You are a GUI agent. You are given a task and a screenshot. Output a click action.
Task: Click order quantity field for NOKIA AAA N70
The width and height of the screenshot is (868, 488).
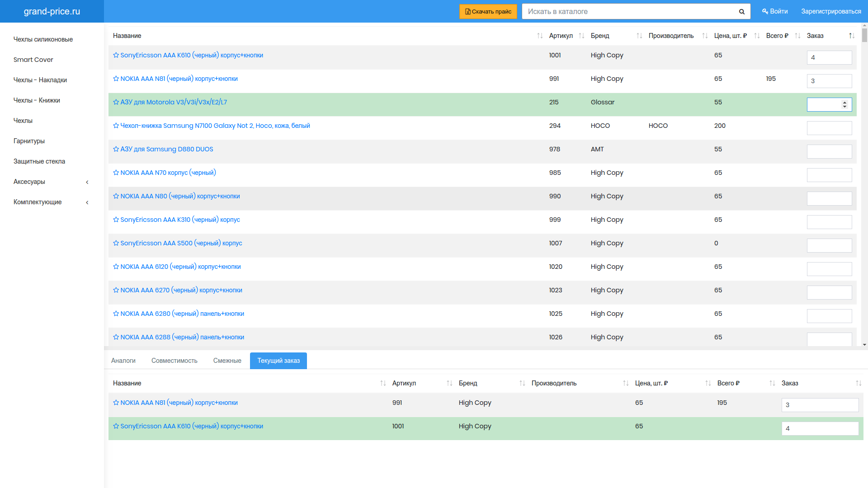coord(829,175)
